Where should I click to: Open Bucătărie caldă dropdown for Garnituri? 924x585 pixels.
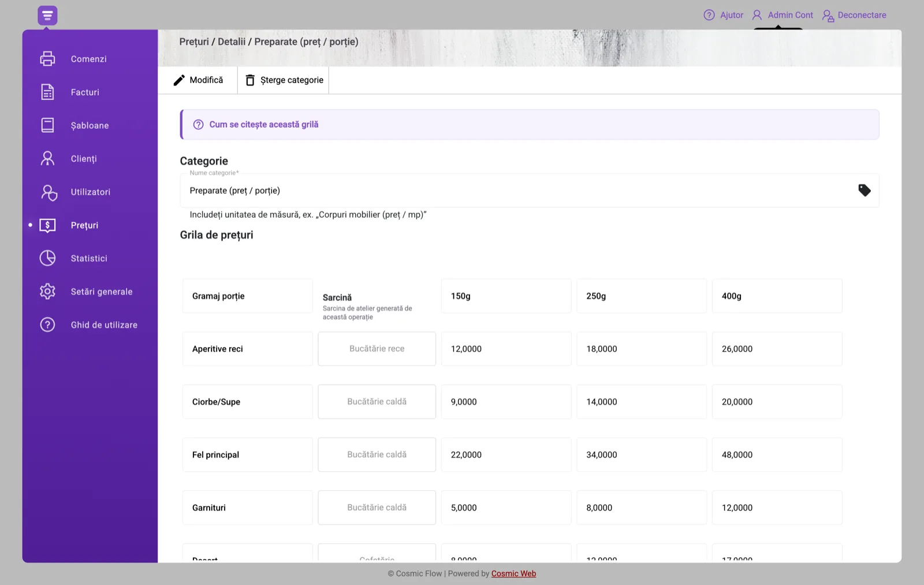tap(377, 508)
